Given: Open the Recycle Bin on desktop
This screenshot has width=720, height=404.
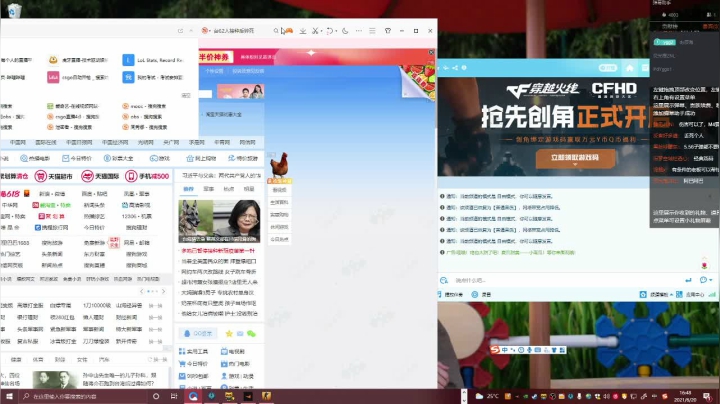Looking at the screenshot, I should (14, 10).
